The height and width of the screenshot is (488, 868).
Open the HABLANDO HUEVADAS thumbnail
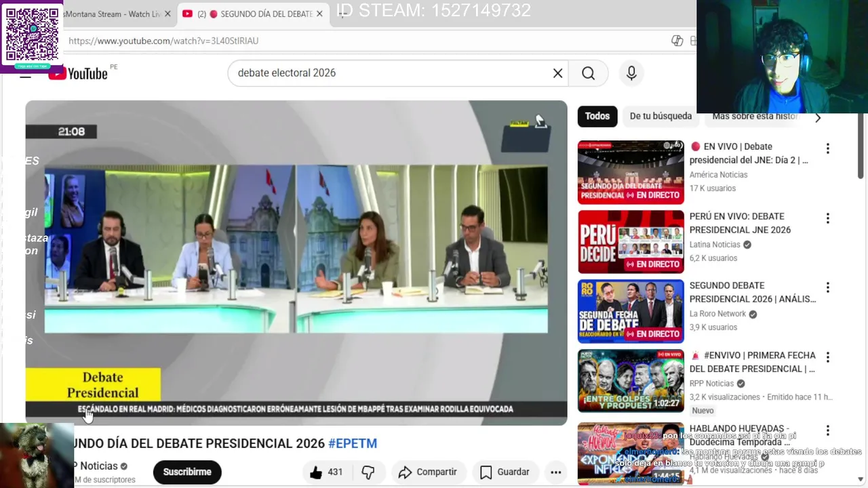(x=631, y=453)
